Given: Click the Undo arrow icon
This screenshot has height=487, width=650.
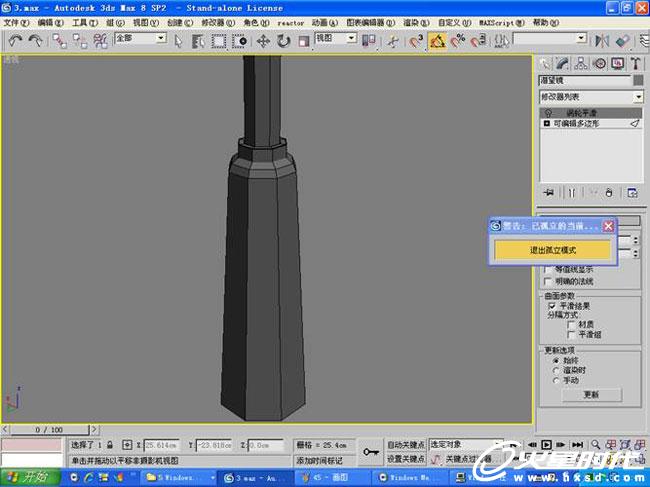Looking at the screenshot, I should pos(15,41).
